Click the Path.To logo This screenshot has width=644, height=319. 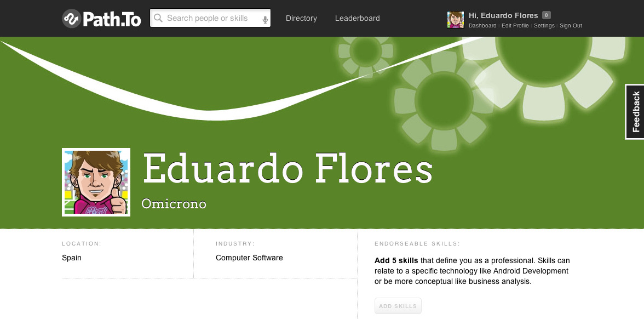[101, 19]
